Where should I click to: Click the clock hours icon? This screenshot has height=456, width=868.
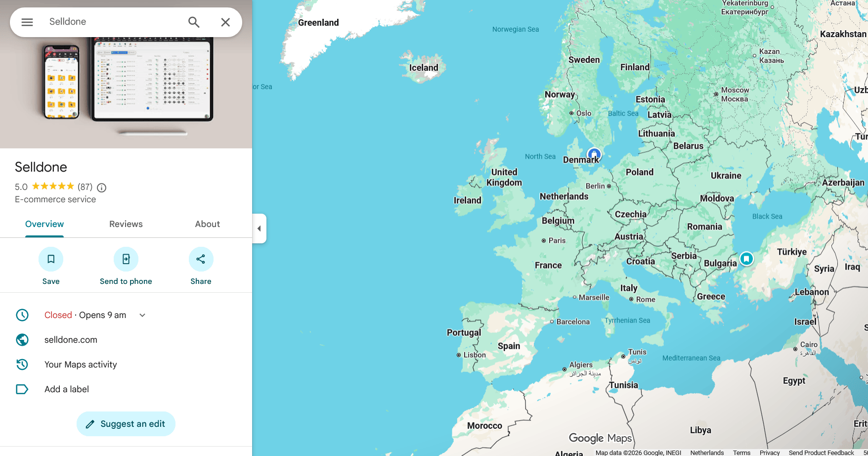click(22, 315)
